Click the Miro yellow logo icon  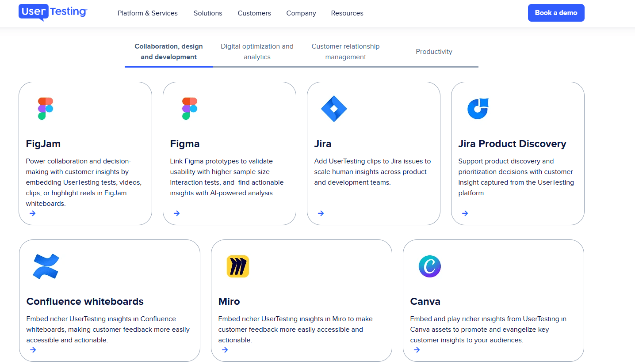[x=238, y=266]
